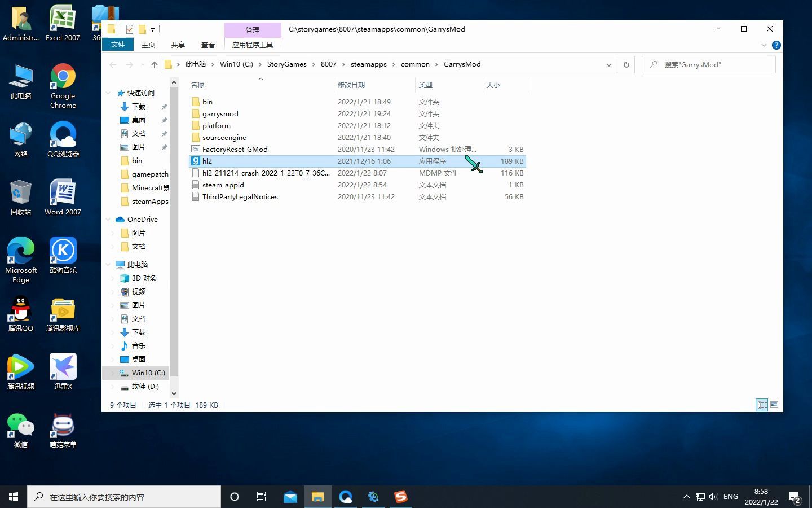Click StoryGames in the breadcrumb path
The image size is (812, 508).
pos(287,64)
